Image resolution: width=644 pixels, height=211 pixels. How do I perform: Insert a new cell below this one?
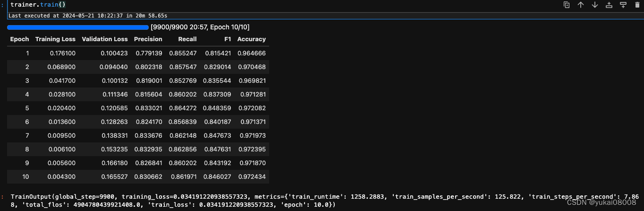pos(623,5)
